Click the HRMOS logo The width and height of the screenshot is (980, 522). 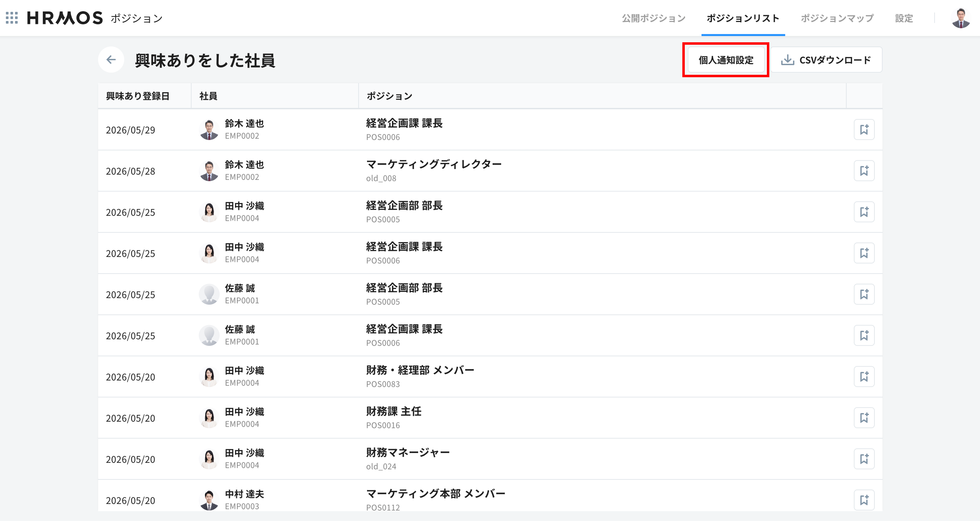pyautogui.click(x=65, y=18)
